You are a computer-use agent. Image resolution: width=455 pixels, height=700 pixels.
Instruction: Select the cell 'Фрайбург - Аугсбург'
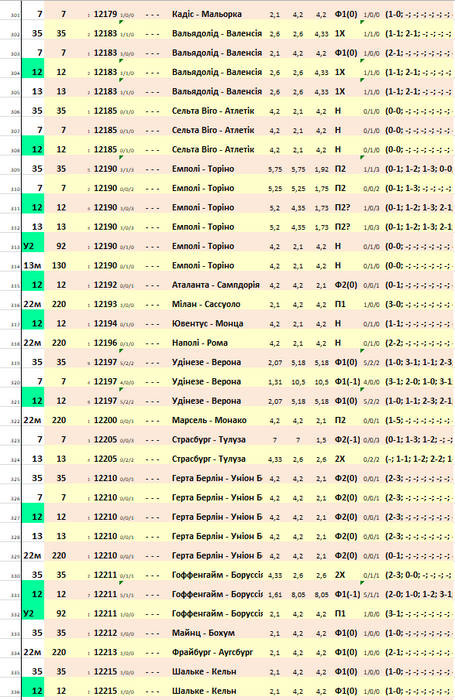click(213, 652)
